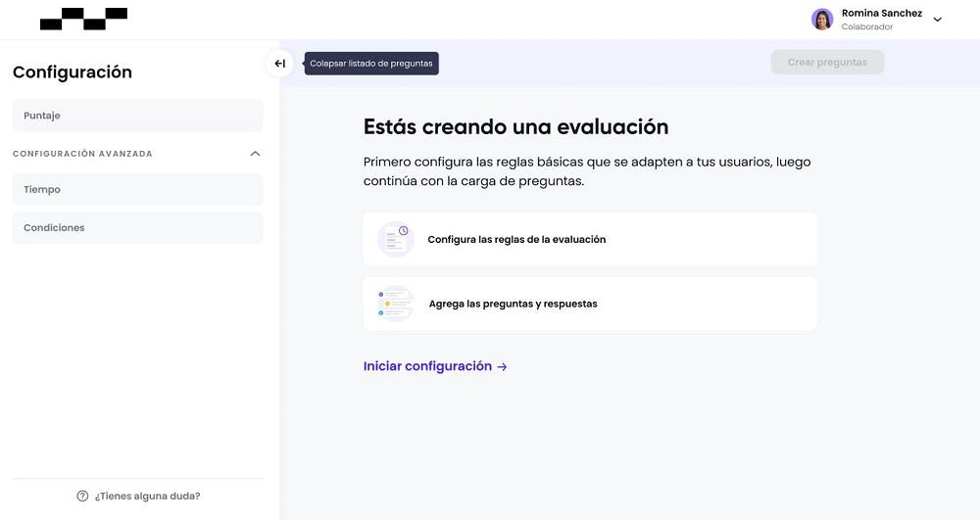The height and width of the screenshot is (520, 980).
Task: Click the 'Colapsar listado de preguntas' tooltip
Action: pyautogui.click(x=371, y=63)
